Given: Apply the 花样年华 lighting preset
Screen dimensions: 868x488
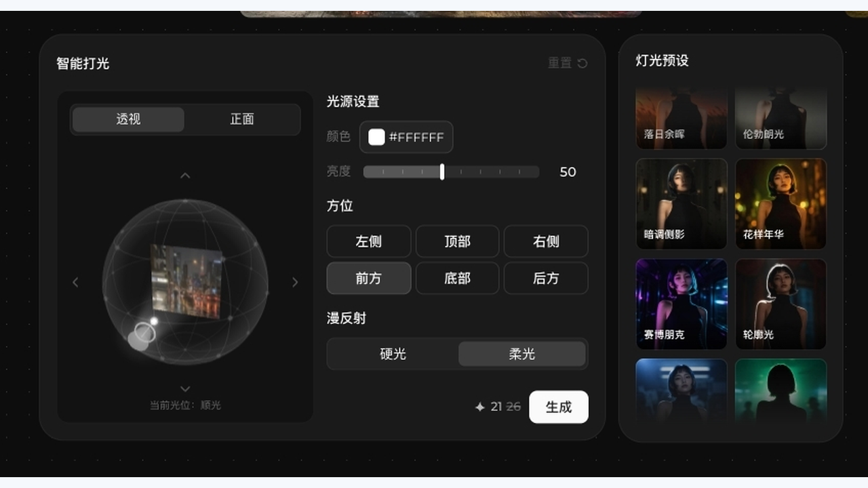Looking at the screenshot, I should click(781, 204).
